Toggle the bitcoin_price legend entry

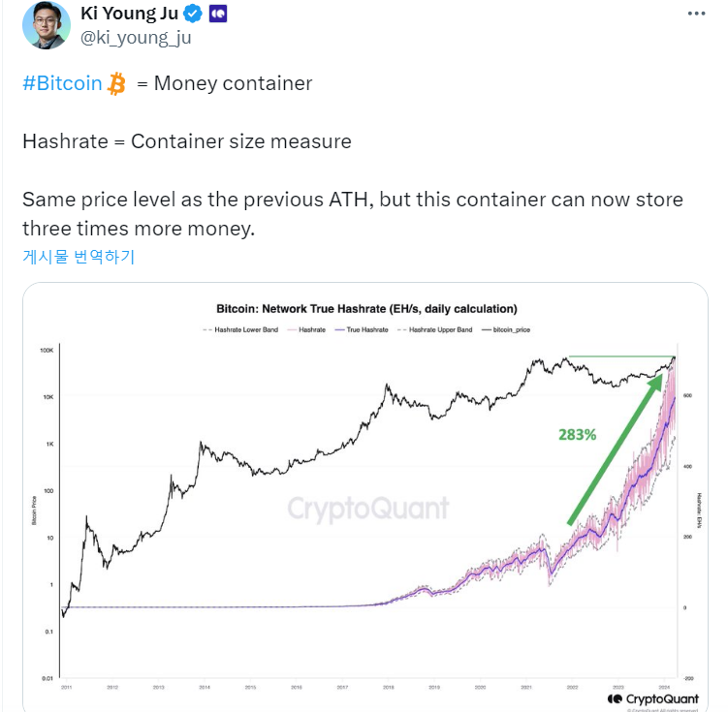[x=508, y=329]
